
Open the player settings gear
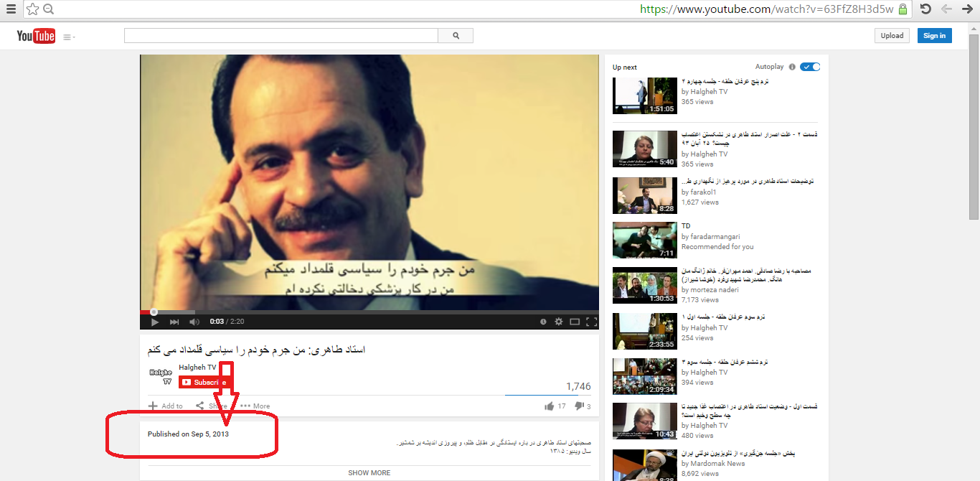[559, 322]
